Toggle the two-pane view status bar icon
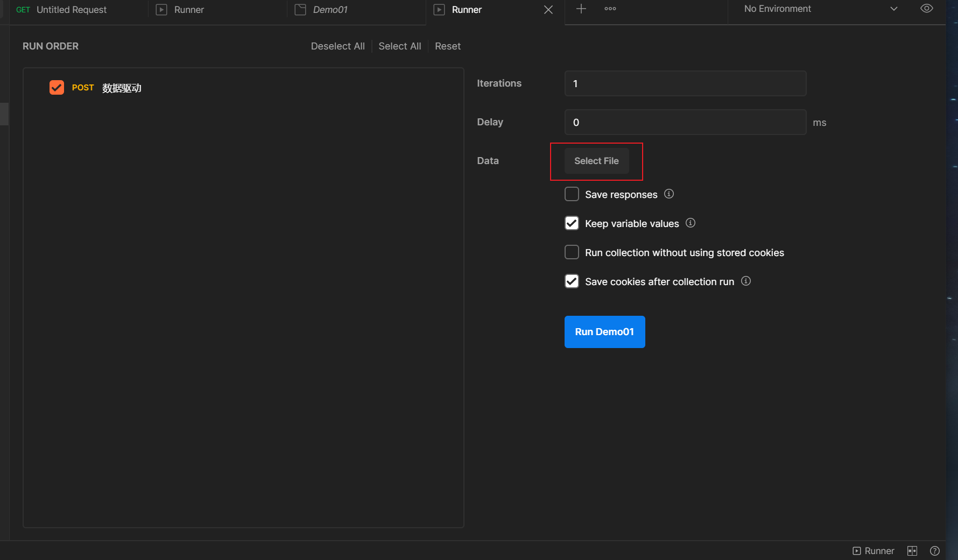This screenshot has width=958, height=560. tap(912, 551)
